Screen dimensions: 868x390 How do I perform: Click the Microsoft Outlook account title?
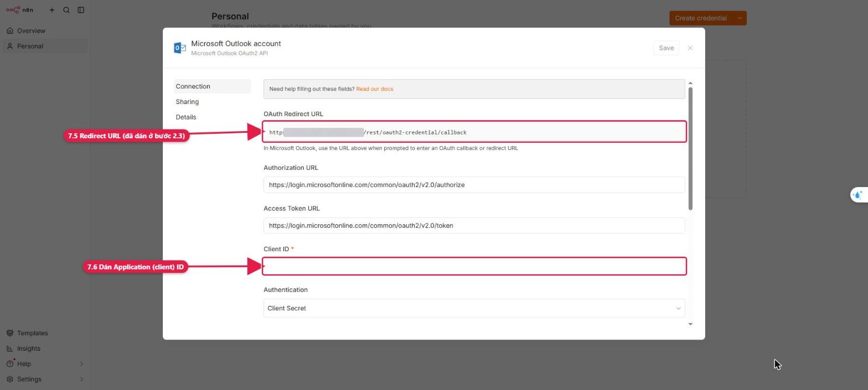tap(236, 44)
